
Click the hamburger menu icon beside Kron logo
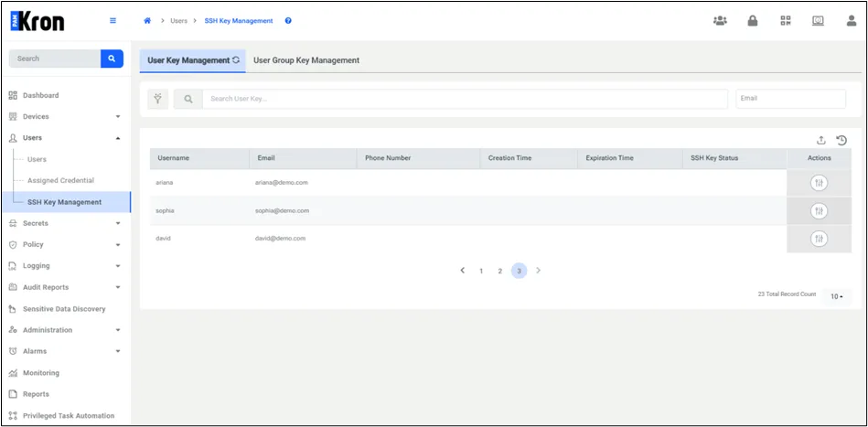pyautogui.click(x=113, y=21)
